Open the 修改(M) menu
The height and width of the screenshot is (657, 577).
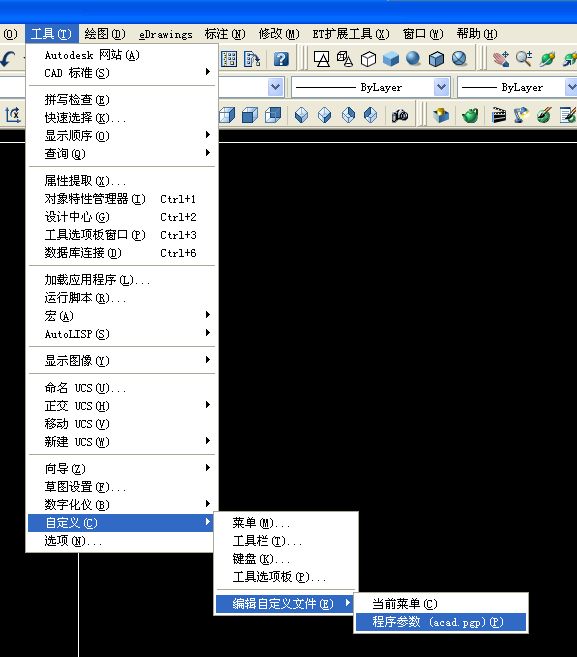pyautogui.click(x=279, y=34)
